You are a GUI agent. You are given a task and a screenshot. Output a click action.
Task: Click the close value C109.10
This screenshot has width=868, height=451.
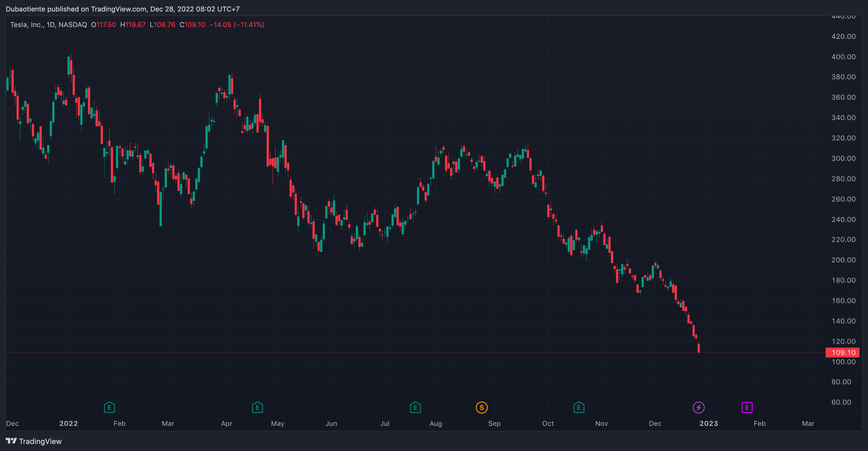[x=192, y=25]
